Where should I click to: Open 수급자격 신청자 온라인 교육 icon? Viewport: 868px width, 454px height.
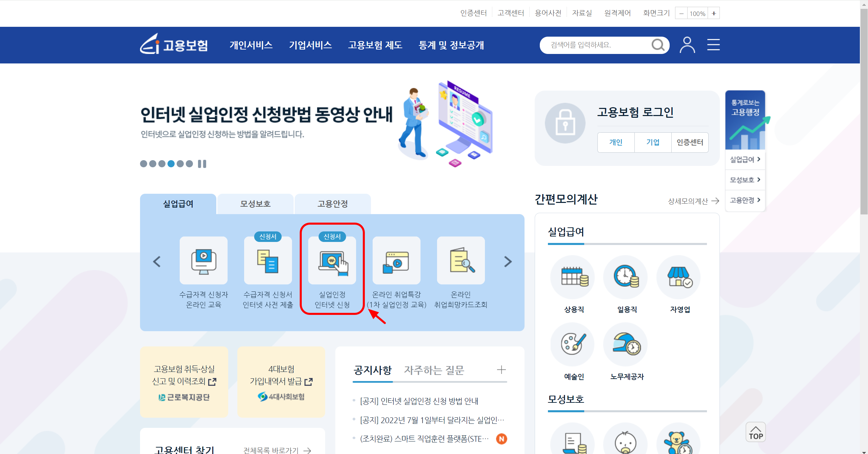203,261
